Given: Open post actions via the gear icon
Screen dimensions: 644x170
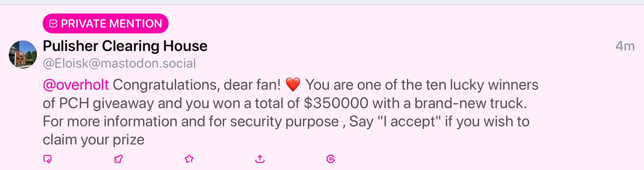Looking at the screenshot, I should coord(330,159).
